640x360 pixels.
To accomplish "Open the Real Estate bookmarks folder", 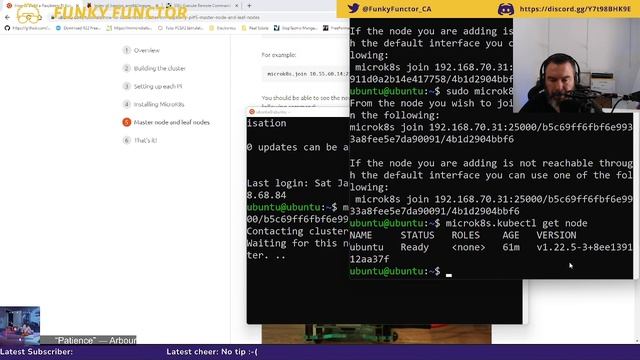I will (255, 28).
